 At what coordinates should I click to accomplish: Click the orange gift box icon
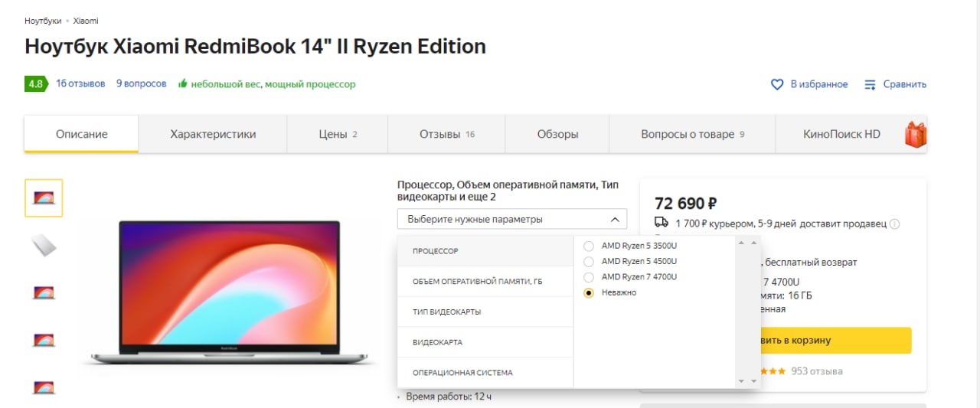915,134
